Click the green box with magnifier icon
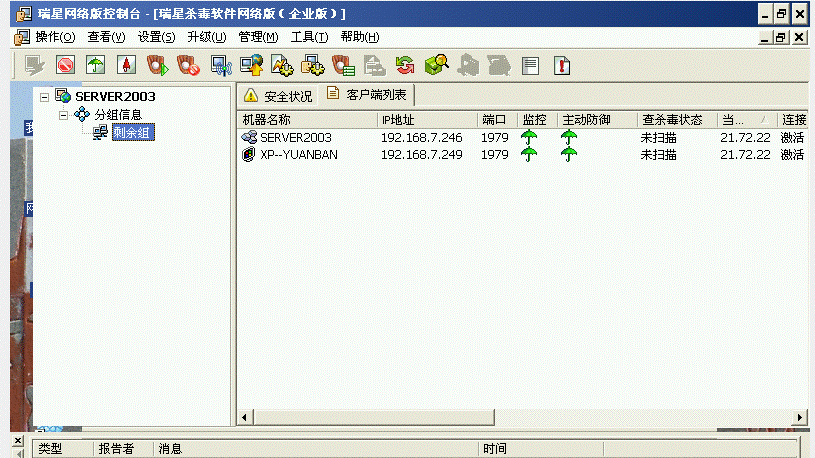Image resolution: width=815 pixels, height=458 pixels. 437,66
